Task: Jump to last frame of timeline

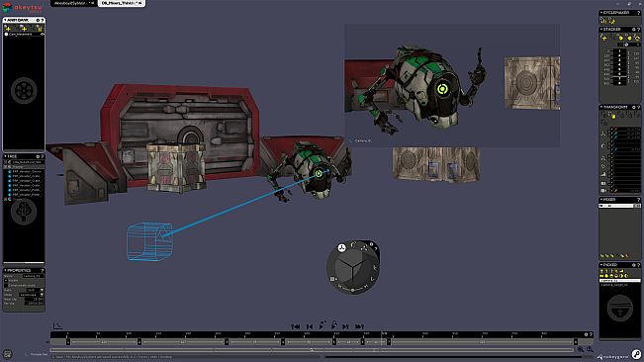Action: pos(359,326)
